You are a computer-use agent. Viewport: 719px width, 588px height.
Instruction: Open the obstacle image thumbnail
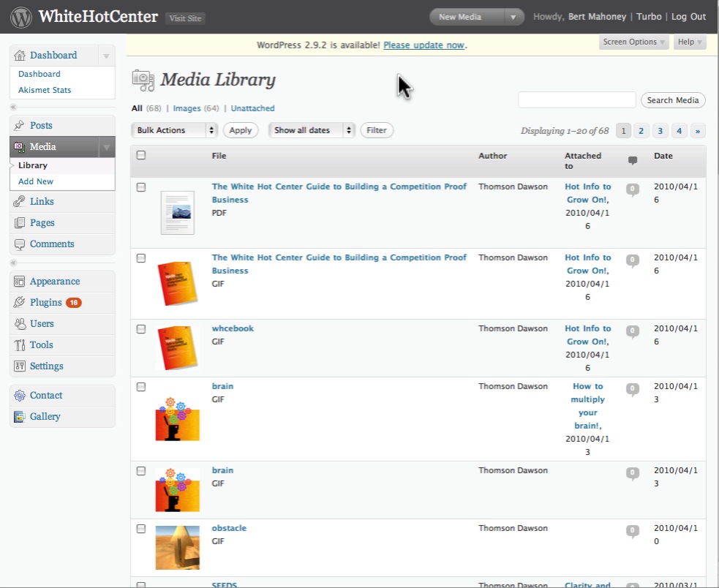[x=178, y=548]
